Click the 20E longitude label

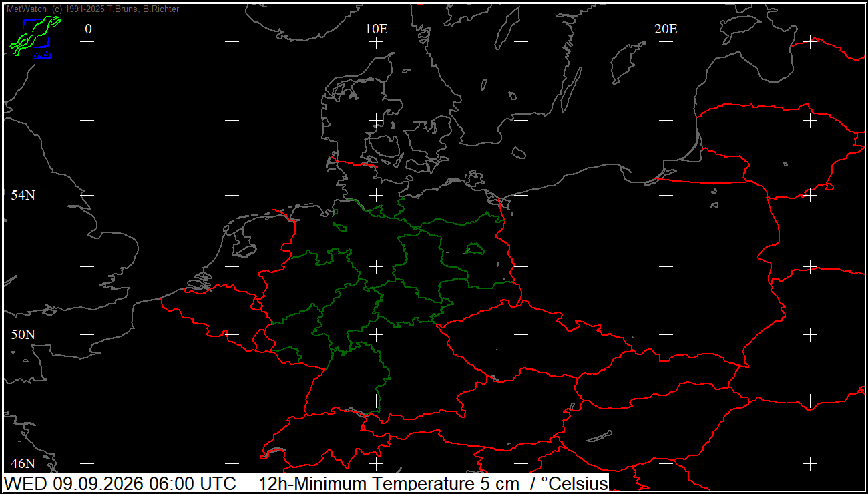click(x=666, y=29)
